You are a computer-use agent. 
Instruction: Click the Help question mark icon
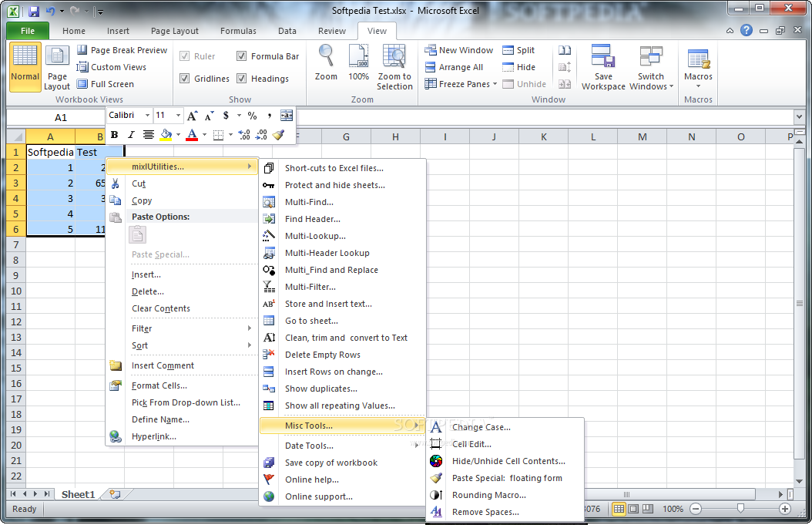tap(747, 30)
